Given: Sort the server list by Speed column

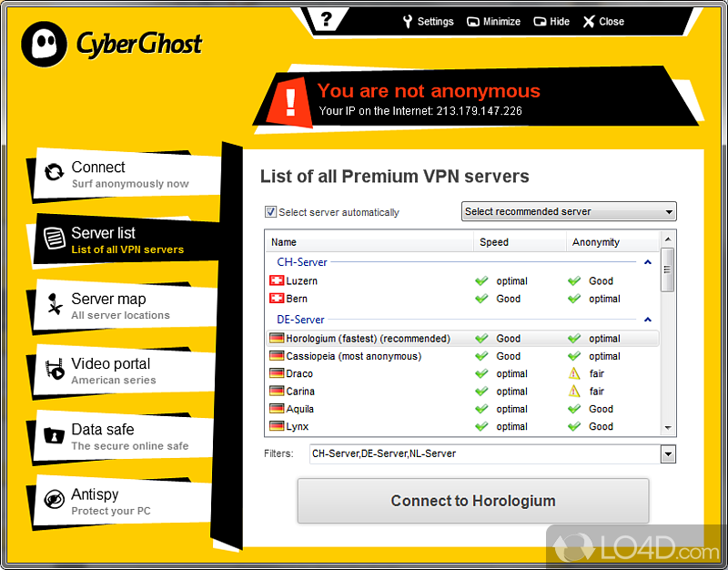Looking at the screenshot, I should [494, 242].
